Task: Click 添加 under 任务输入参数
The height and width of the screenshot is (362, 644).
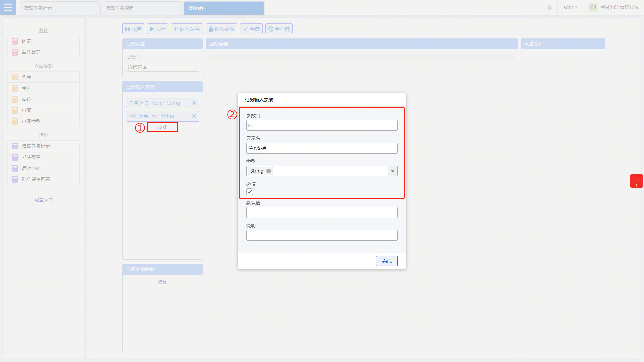Action: [x=163, y=127]
